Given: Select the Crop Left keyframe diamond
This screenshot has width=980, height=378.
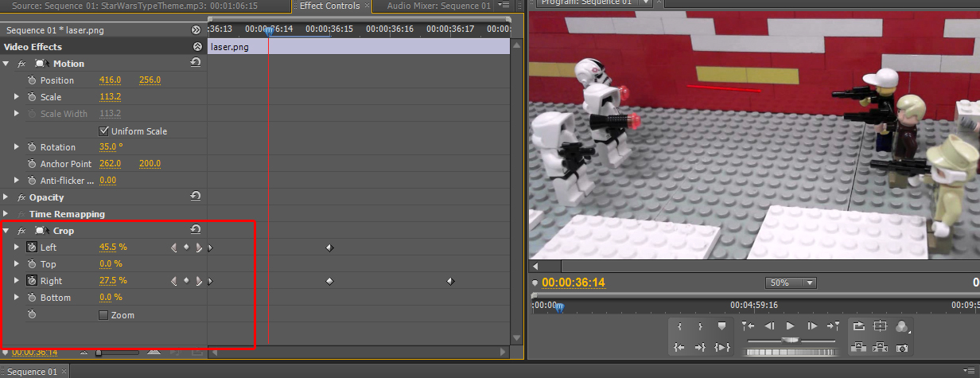Looking at the screenshot, I should point(329,247).
